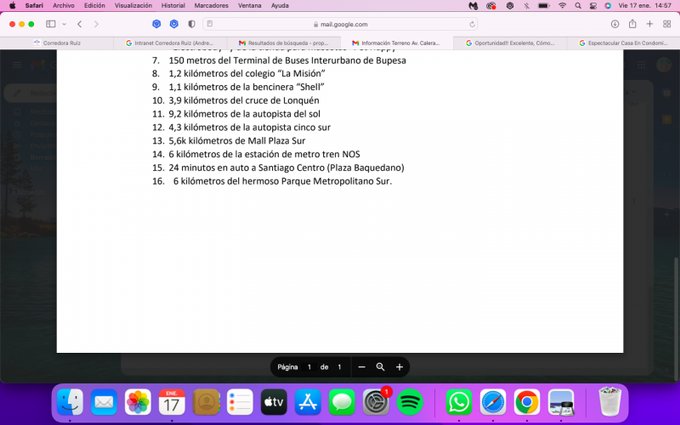This screenshot has height=425, width=680.
Task: Zoom out the PDF with minus button
Action: point(362,367)
